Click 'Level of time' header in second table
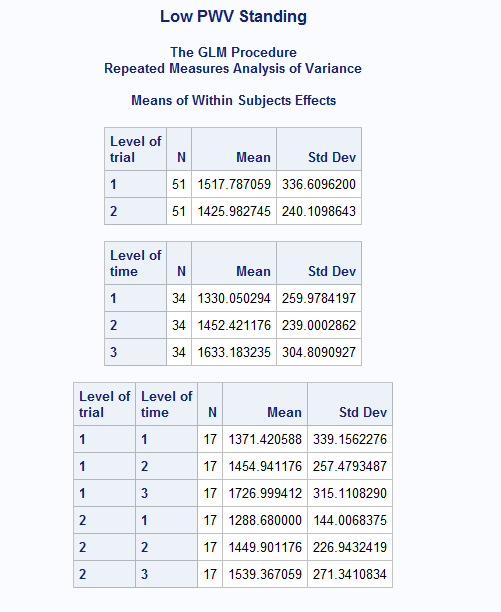 (x=135, y=263)
